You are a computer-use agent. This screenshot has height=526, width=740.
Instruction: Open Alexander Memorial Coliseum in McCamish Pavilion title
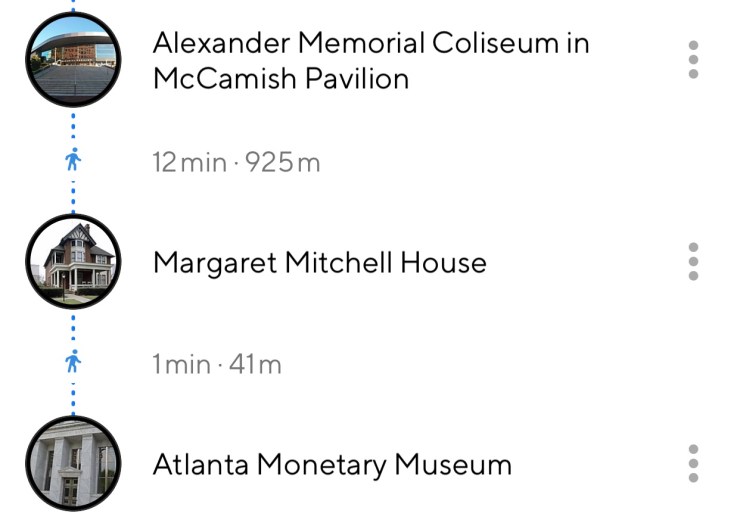pyautogui.click(x=370, y=60)
